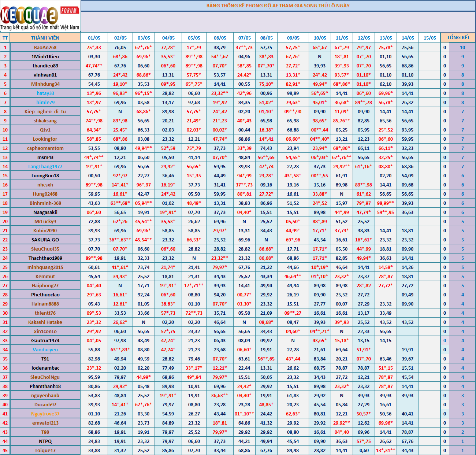Click member name Gautruc1974

[x=45, y=340]
